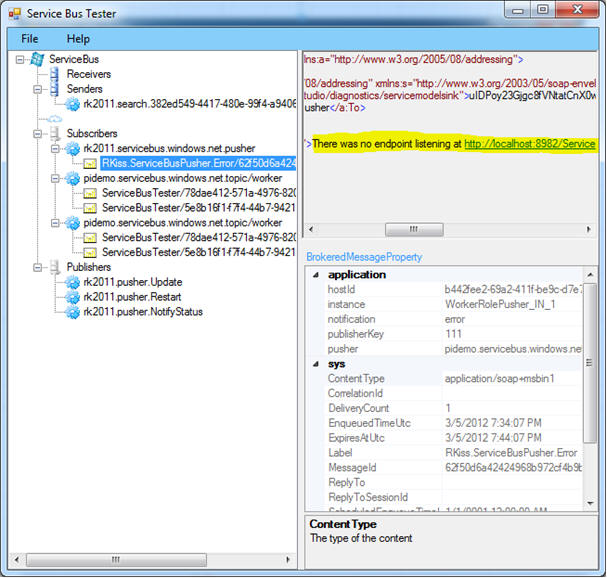Click the tree pane scroll left arrow

(x=17, y=559)
